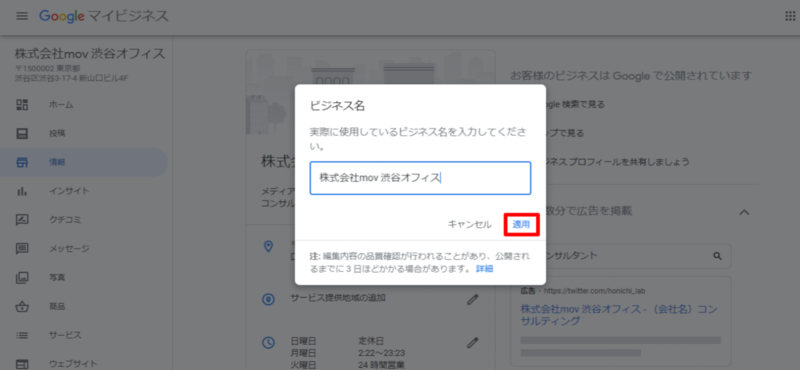Viewport: 800px width, 370px height.
Task: Click the メッセージ chat icon
Action: click(x=22, y=249)
